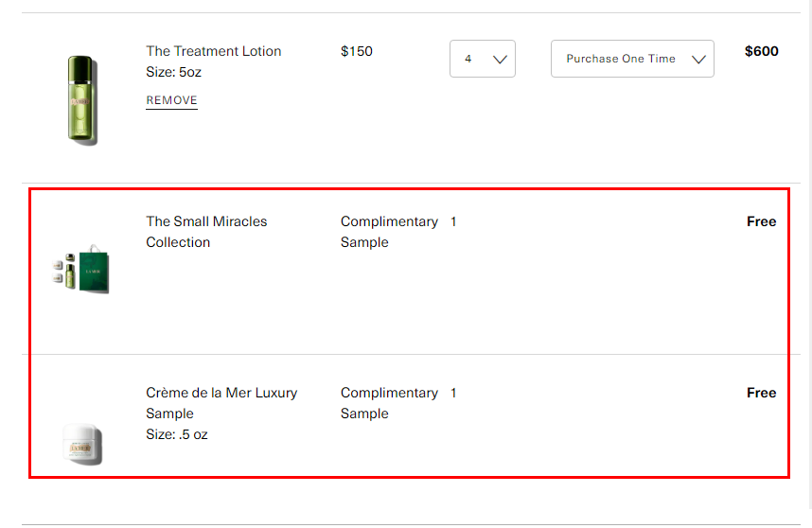
Task: Open the Purchase One Time dropdown
Action: tap(632, 59)
